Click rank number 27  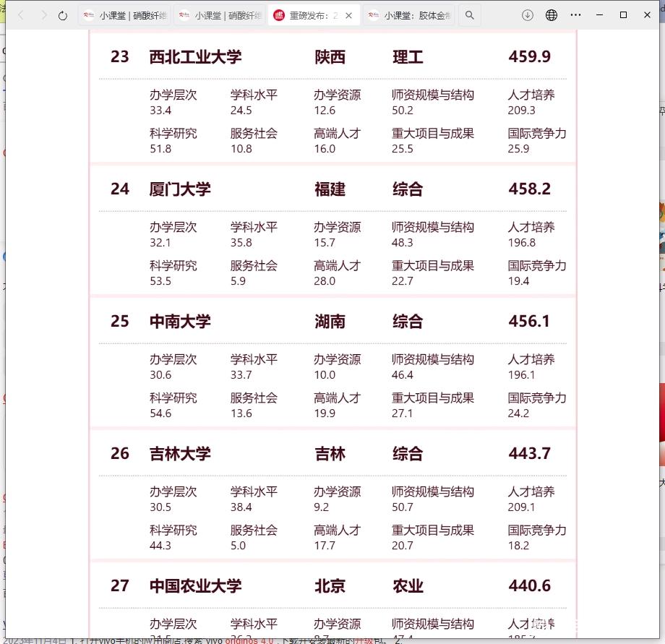[119, 585]
